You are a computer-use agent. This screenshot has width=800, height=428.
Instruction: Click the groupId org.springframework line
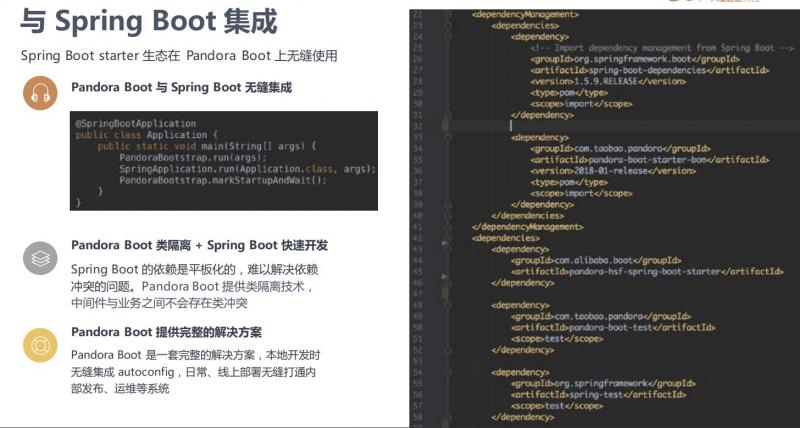(603, 383)
